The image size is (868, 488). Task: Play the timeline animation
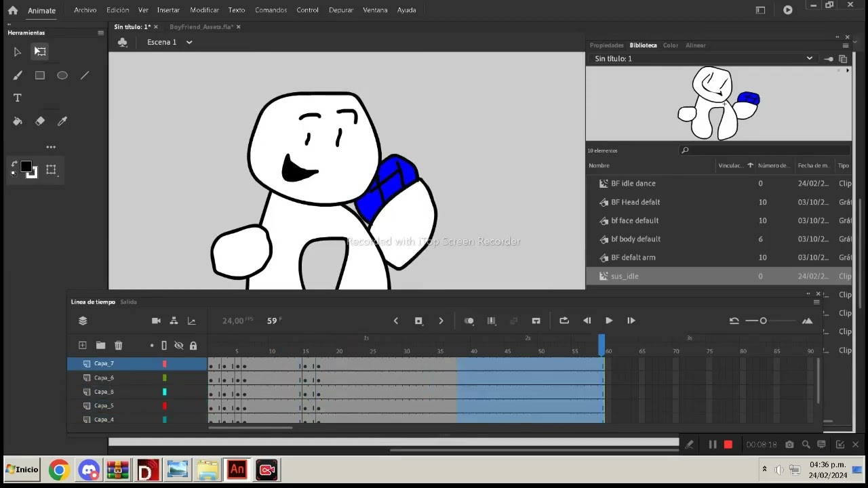click(609, 321)
